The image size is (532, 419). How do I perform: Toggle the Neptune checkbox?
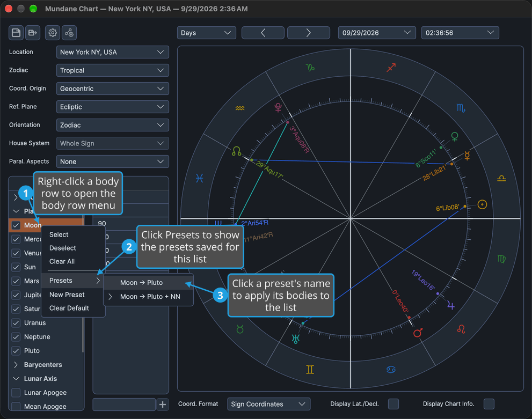(16, 336)
